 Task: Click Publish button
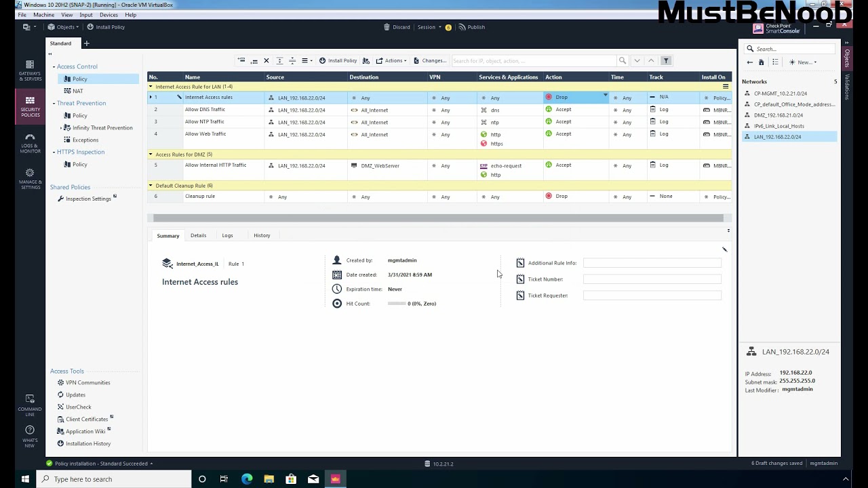(472, 27)
